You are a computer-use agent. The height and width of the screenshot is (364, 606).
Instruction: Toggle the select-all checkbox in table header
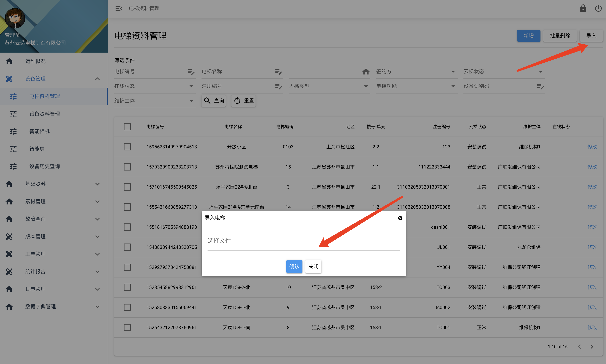coord(127,127)
